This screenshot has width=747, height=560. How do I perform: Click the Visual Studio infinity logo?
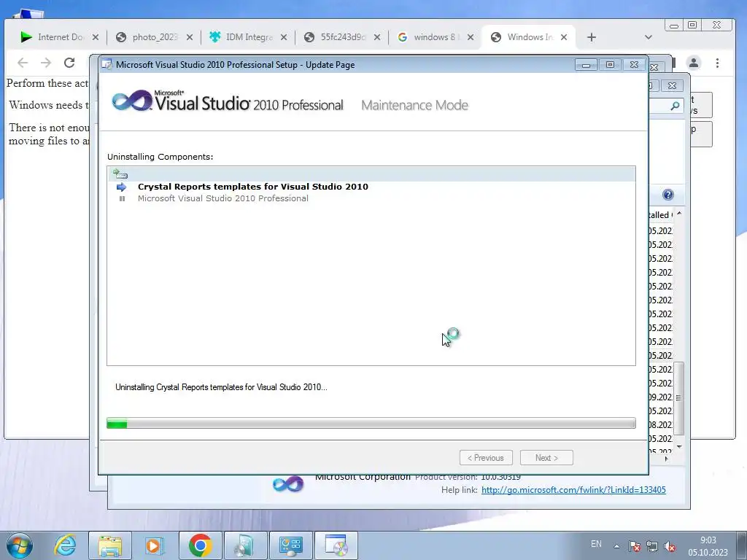coord(132,101)
